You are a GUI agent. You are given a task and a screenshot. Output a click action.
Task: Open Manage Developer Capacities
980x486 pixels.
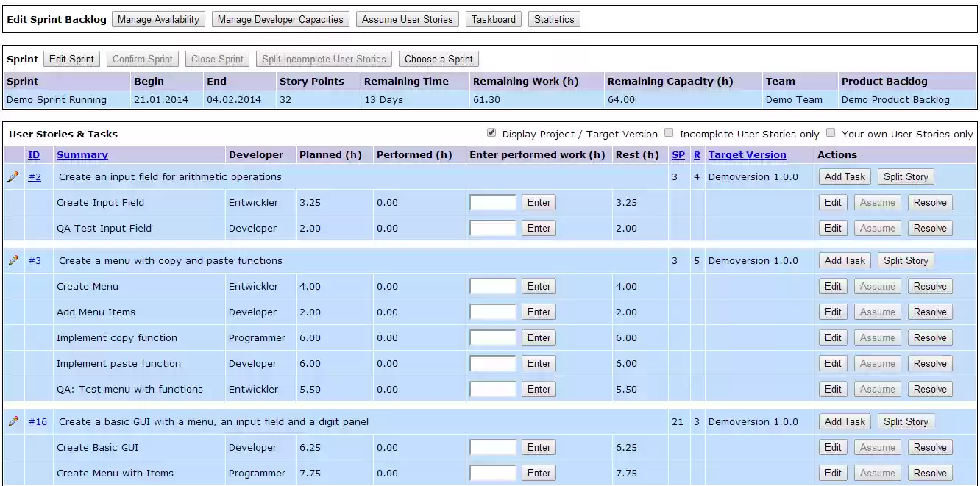click(x=280, y=19)
